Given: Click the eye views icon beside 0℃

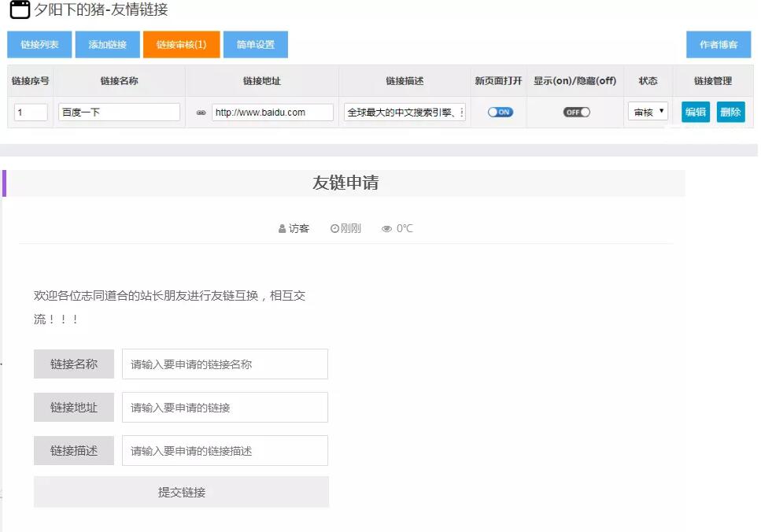Looking at the screenshot, I should click(x=387, y=229).
